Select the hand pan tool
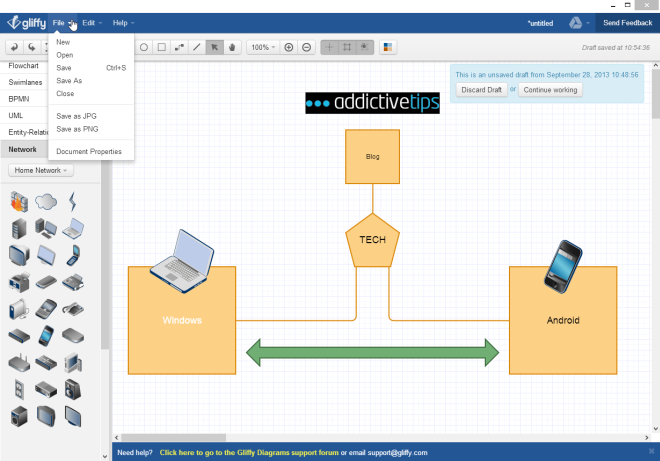The height and width of the screenshot is (461, 660). point(231,47)
